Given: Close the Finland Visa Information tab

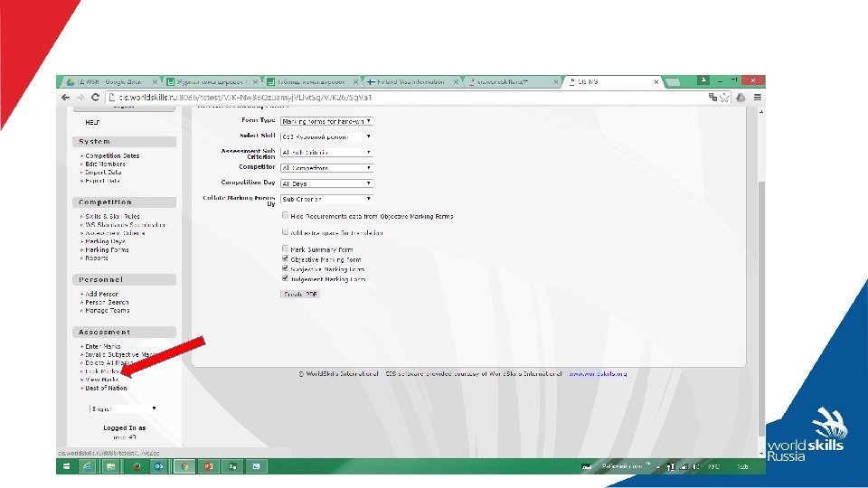Looking at the screenshot, I should pos(456,82).
